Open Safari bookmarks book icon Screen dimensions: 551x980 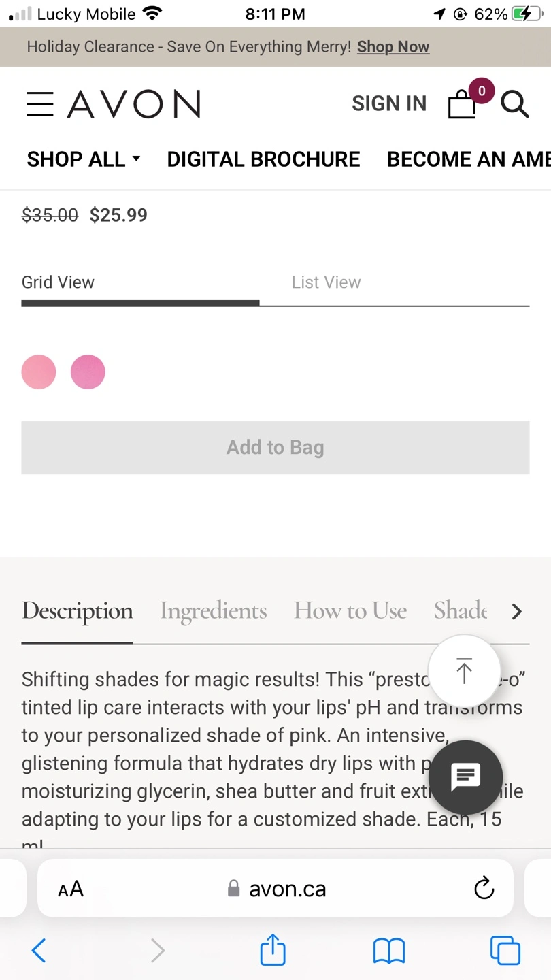click(x=389, y=951)
